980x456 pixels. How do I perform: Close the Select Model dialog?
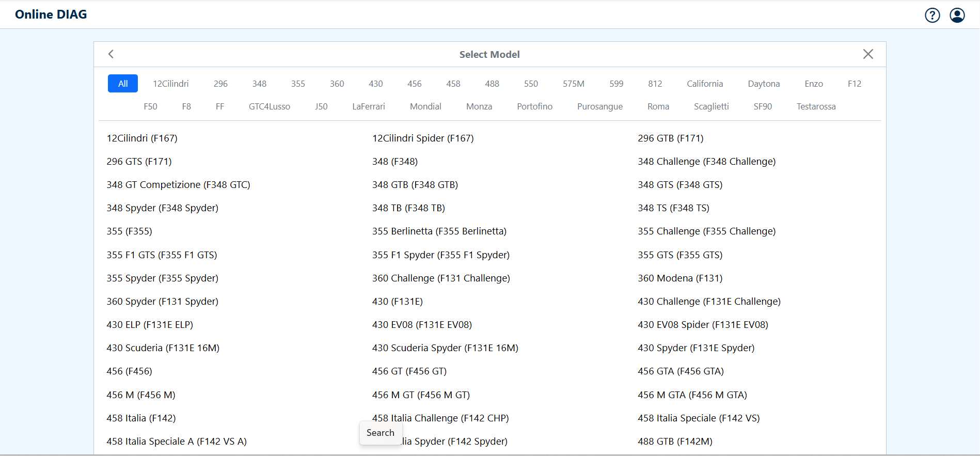867,54
